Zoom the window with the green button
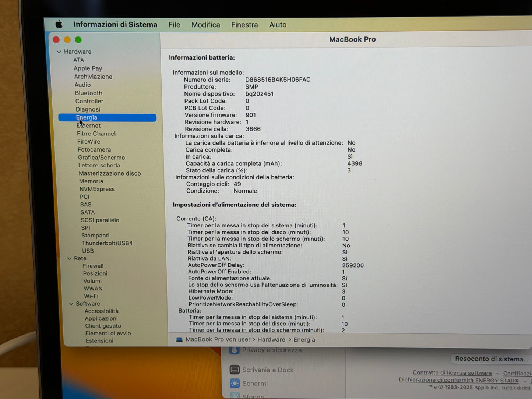Screen dimensions: 532x399 pyautogui.click(x=78, y=40)
